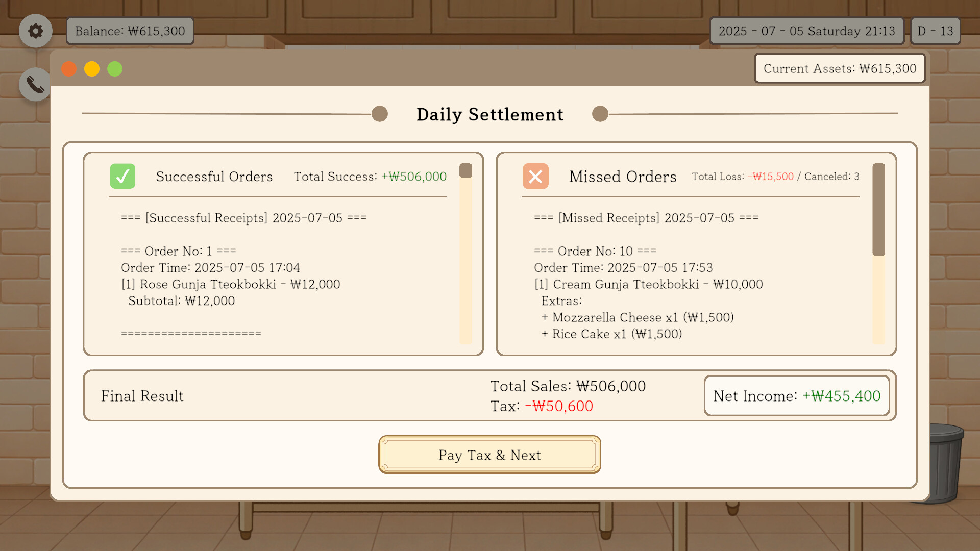The image size is (980, 551).
Task: Click the date and time display
Action: [x=806, y=31]
